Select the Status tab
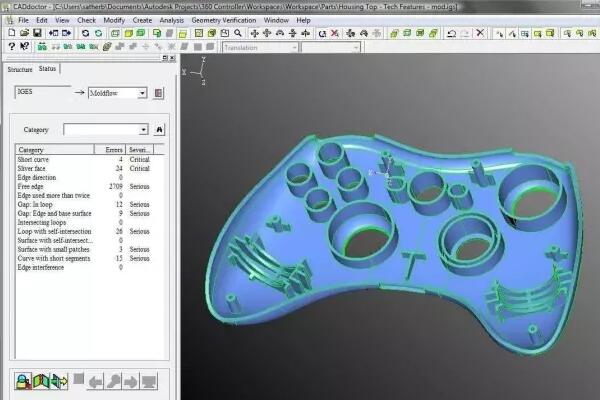 click(x=47, y=69)
